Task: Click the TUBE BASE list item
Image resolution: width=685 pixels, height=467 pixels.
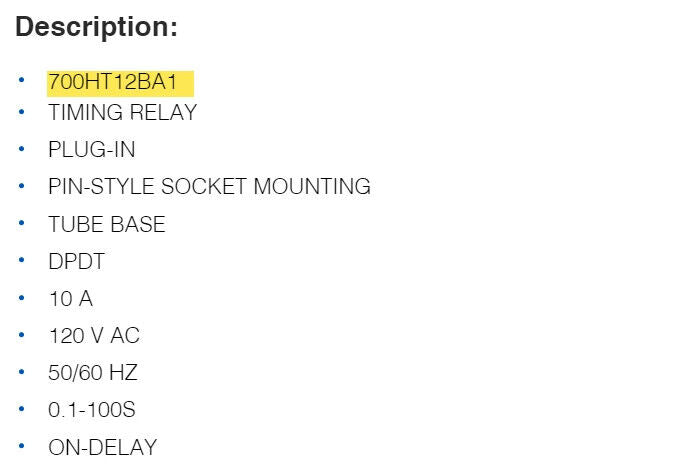Action: pyautogui.click(x=107, y=225)
